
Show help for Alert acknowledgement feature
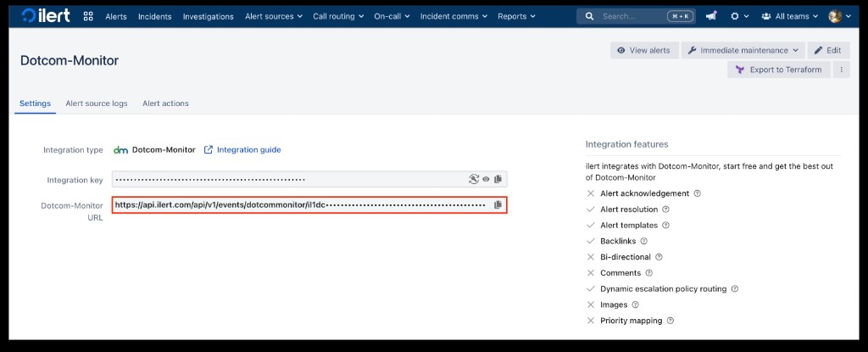(x=697, y=193)
